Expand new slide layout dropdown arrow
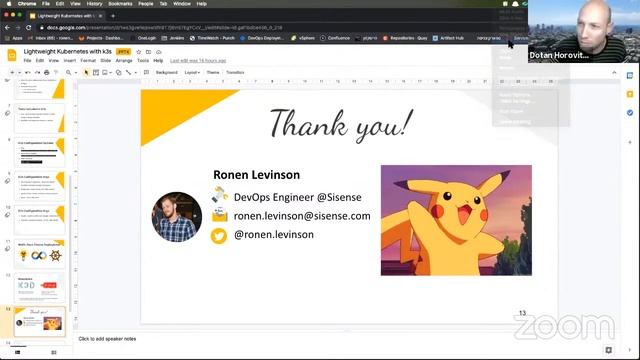640x360 pixels. 19,73
